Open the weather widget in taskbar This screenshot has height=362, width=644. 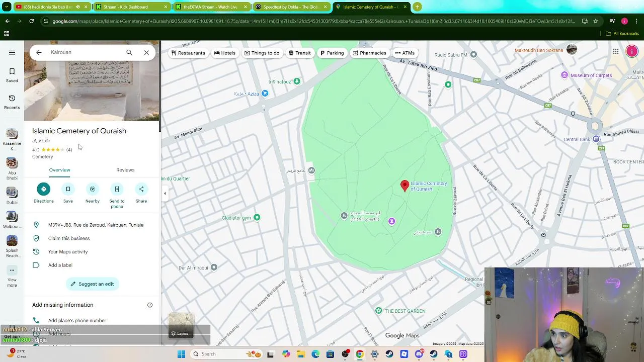coord(16,354)
